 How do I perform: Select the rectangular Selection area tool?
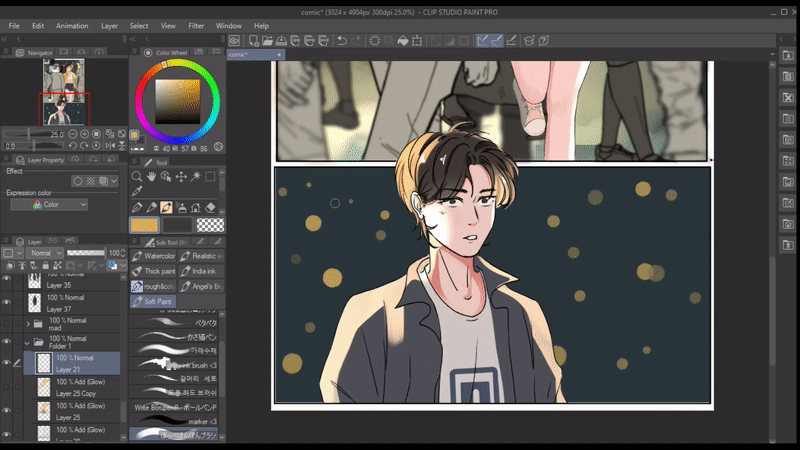click(210, 177)
